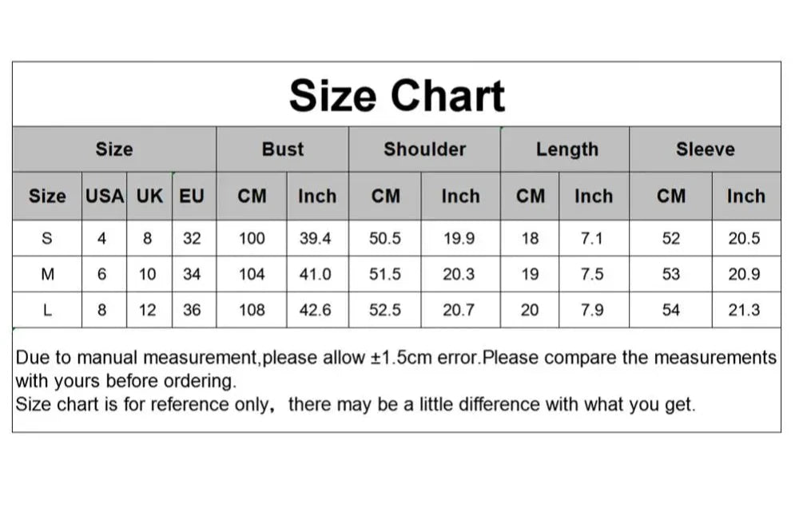Click sleeve value 54 for size L
The image size is (799, 532).
click(x=671, y=310)
